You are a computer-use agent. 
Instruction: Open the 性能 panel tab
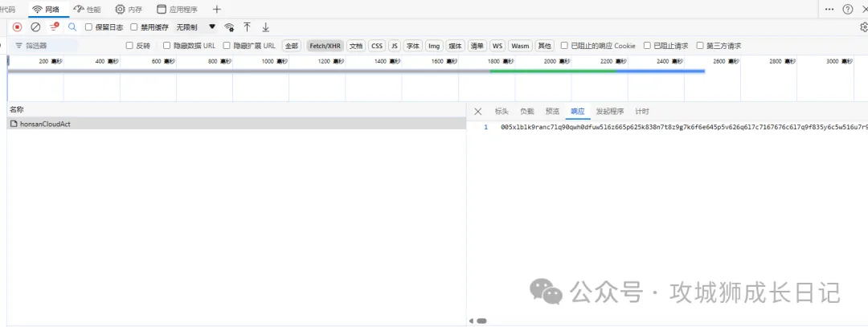coord(88,9)
